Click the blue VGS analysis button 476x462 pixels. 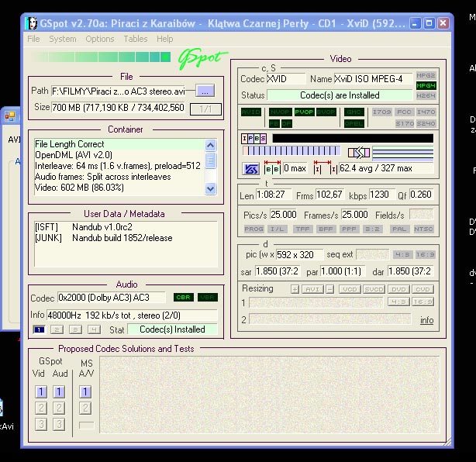tap(250, 169)
